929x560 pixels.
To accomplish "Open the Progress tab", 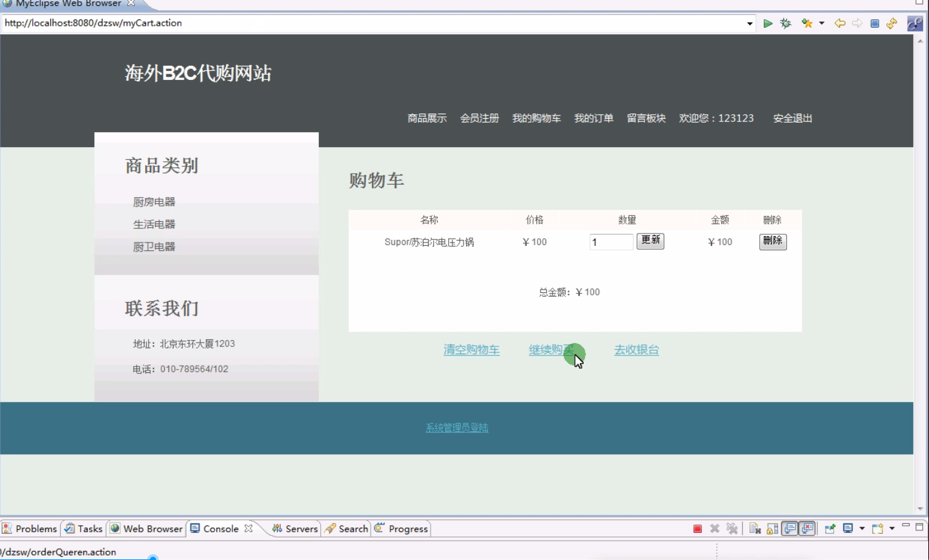I will (401, 528).
